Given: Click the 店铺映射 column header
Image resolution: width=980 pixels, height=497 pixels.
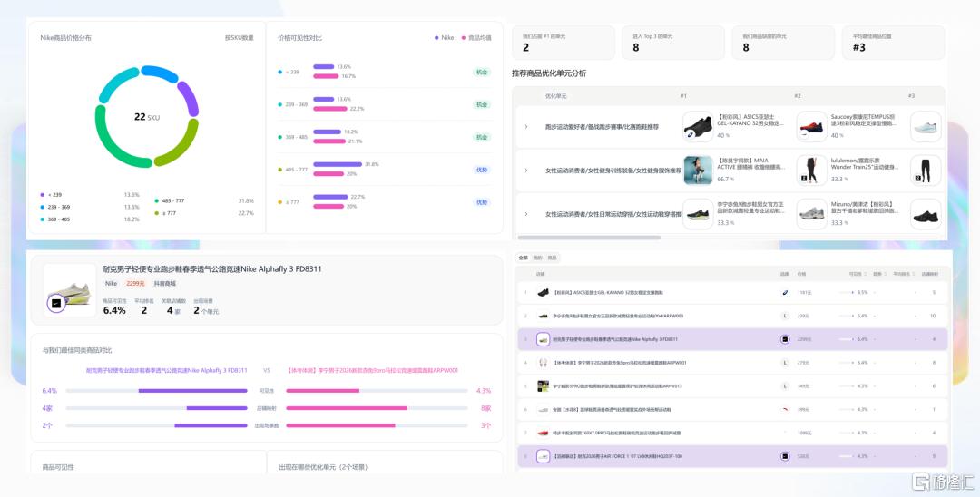Looking at the screenshot, I should click(x=930, y=274).
